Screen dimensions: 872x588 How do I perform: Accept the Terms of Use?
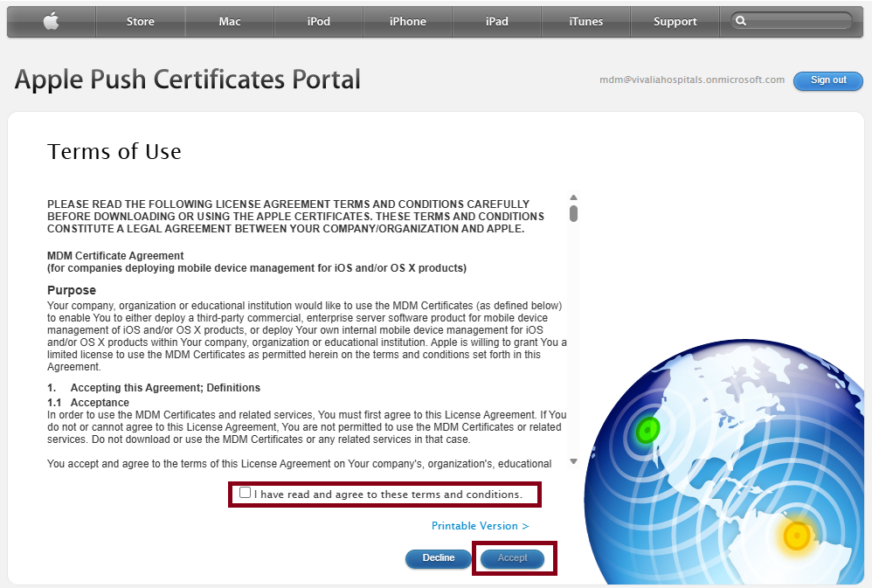tap(512, 558)
